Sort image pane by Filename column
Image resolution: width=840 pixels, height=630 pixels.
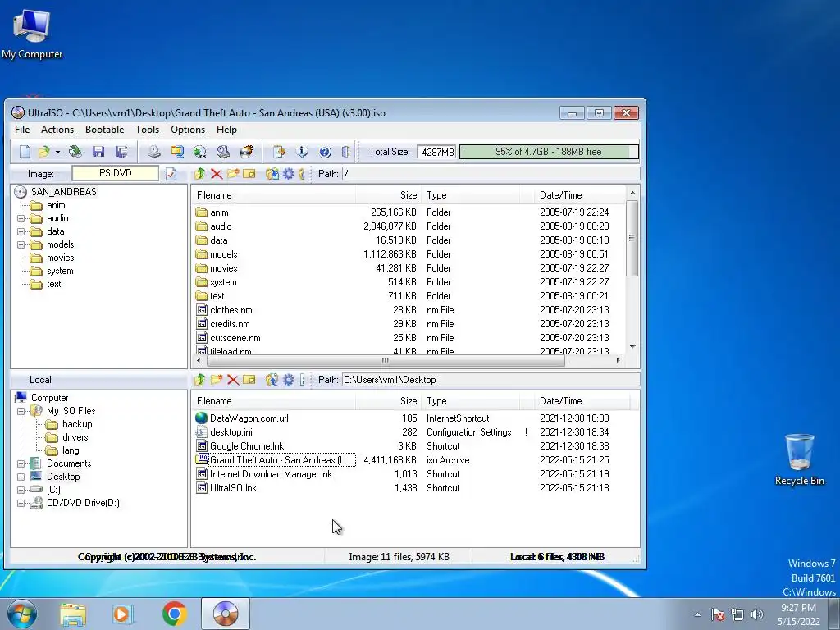pos(273,195)
